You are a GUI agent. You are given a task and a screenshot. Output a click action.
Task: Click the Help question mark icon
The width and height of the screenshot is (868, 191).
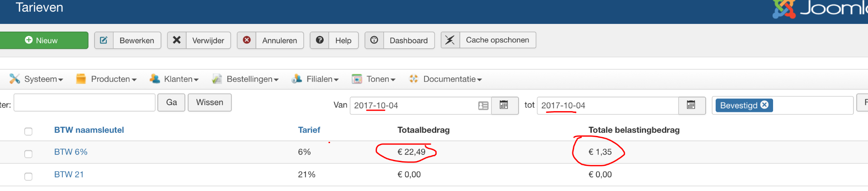pos(320,40)
